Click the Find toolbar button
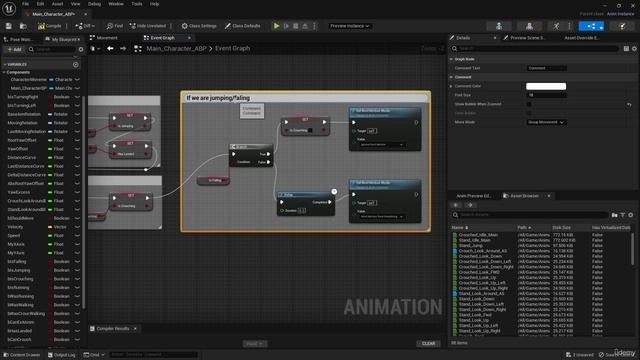640x360 pixels. [115, 26]
